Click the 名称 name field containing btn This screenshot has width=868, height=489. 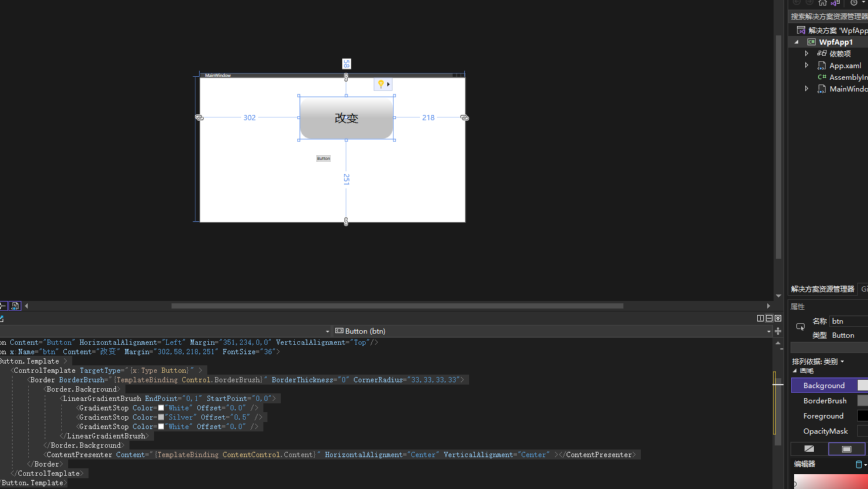[x=849, y=321]
